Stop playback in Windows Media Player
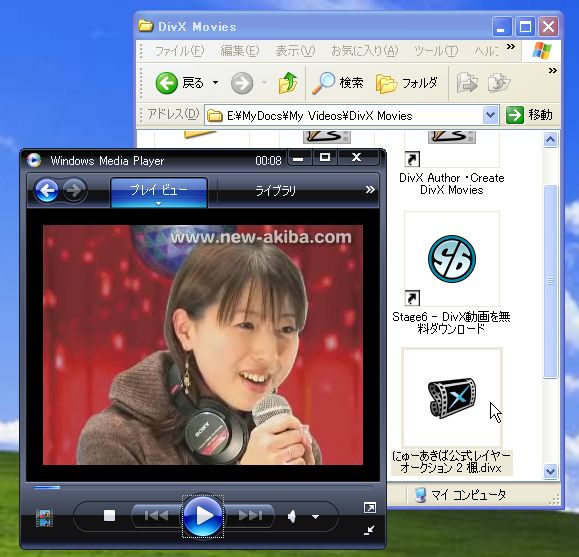Screen dimensions: 579x557 (109, 515)
